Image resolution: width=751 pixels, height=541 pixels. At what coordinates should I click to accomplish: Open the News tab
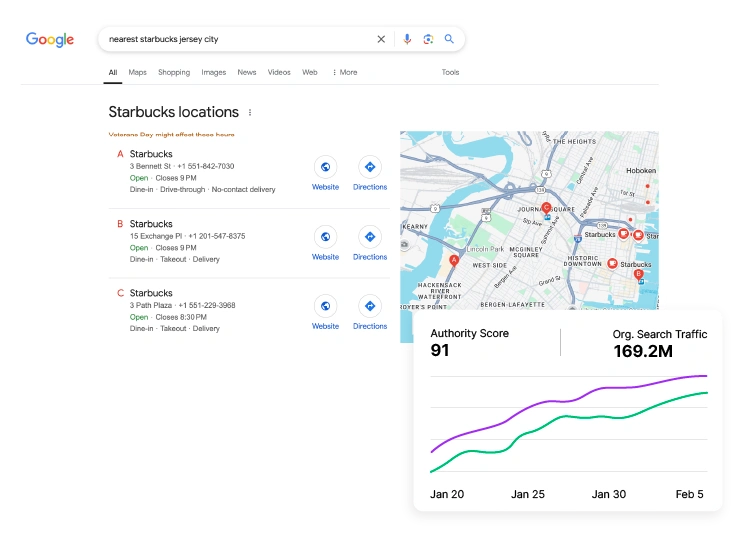(x=247, y=72)
